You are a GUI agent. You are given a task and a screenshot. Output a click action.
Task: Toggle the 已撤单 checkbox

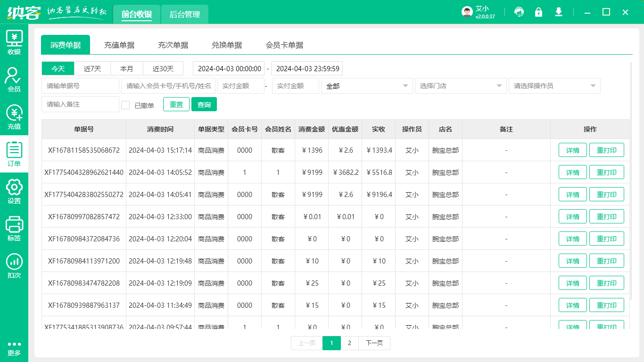(125, 105)
